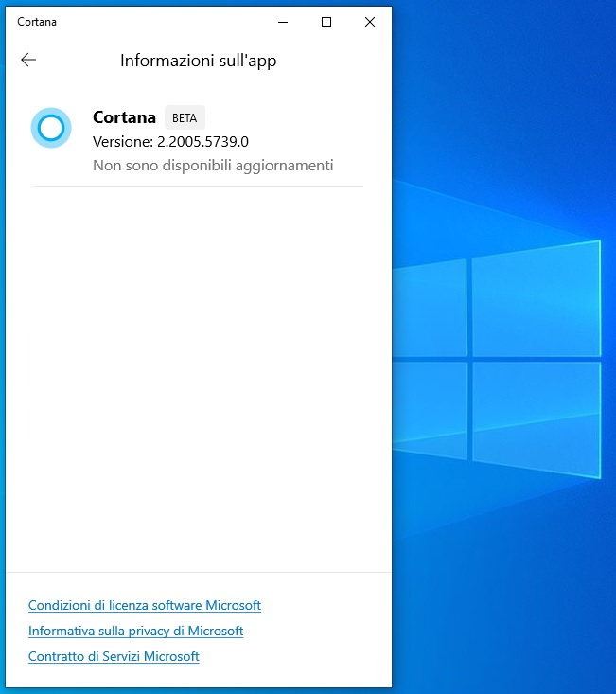The image size is (616, 694).
Task: Click the Cortana title bar label
Action: 37,22
